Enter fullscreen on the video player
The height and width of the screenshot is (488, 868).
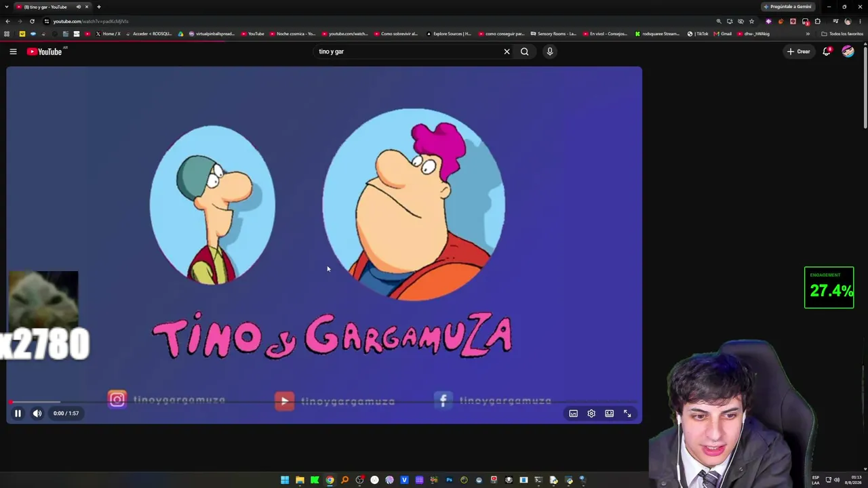(627, 413)
